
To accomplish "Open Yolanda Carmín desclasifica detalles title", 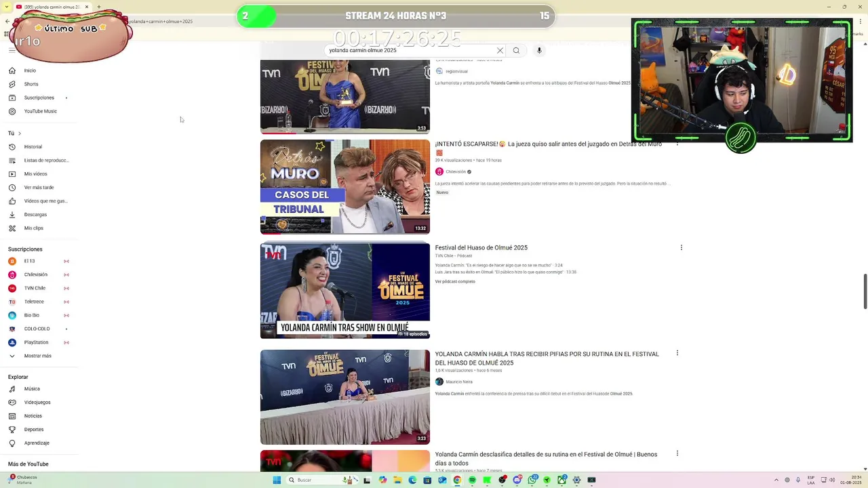I will [546, 458].
